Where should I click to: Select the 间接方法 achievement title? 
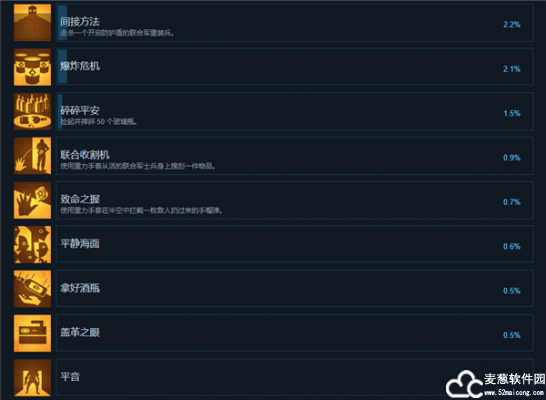(80, 22)
